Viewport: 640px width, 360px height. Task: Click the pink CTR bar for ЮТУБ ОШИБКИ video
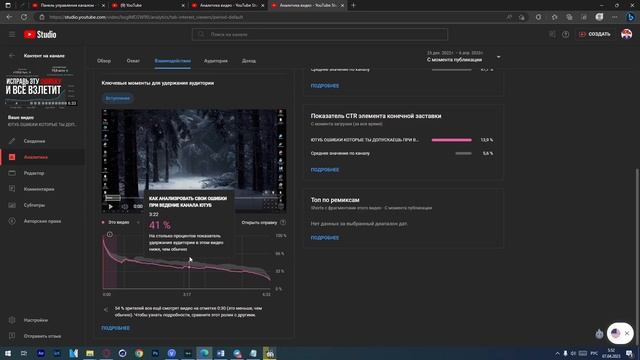pyautogui.click(x=451, y=140)
